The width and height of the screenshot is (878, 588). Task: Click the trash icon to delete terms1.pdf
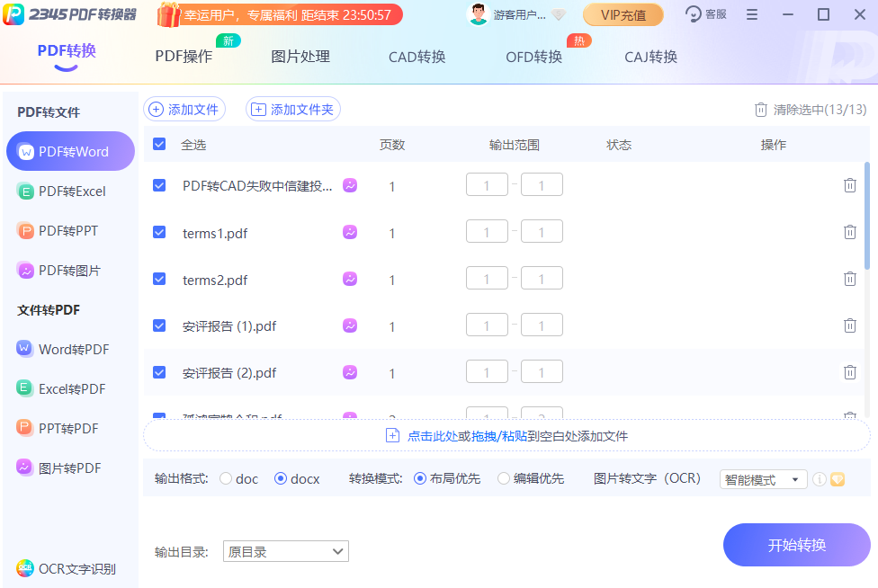[x=849, y=231]
